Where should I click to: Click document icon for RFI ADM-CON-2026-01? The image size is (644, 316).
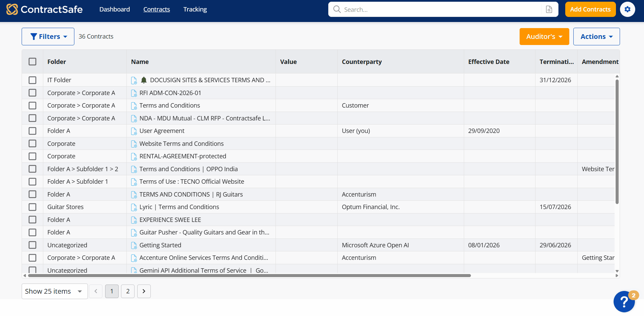pyautogui.click(x=134, y=93)
